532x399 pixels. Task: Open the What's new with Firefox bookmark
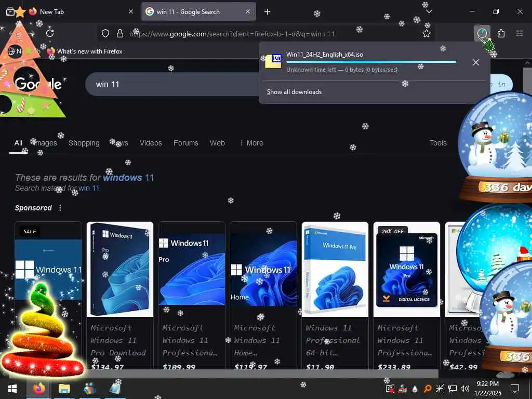[x=85, y=51]
